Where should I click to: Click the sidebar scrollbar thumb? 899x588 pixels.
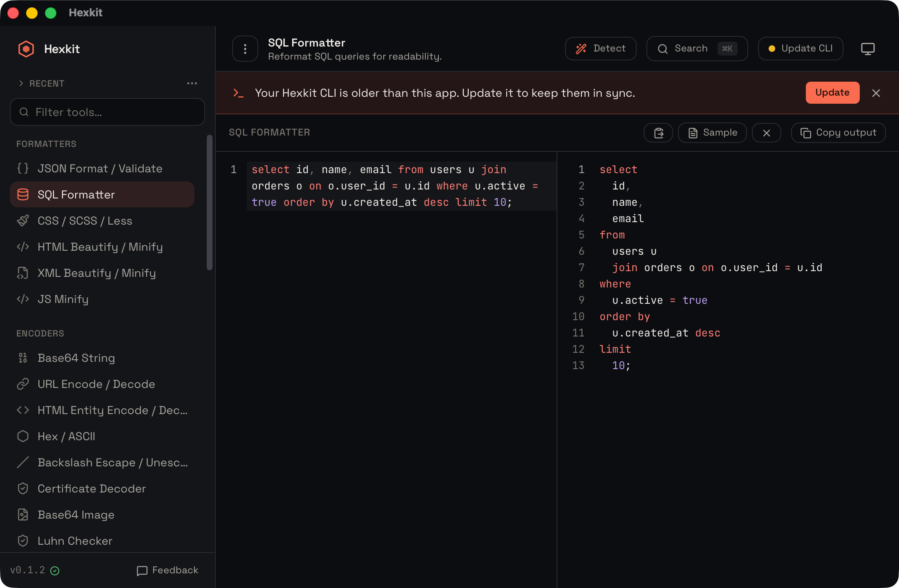click(210, 203)
